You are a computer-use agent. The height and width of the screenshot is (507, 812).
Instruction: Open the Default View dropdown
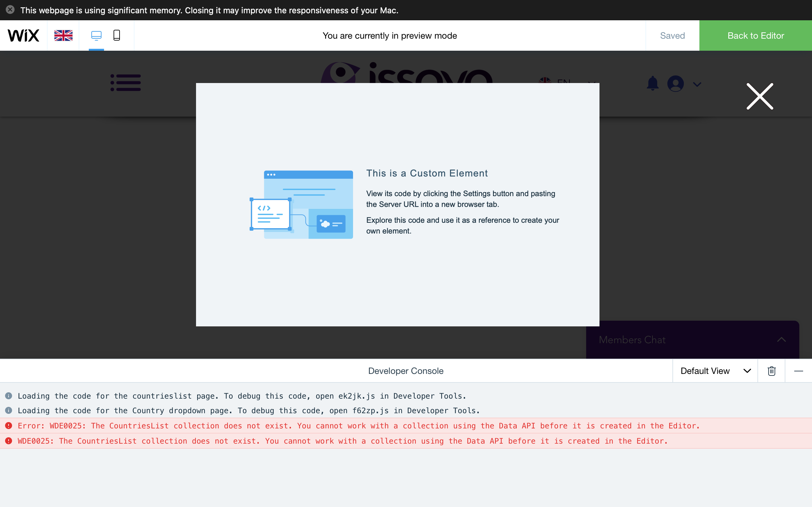tap(715, 371)
